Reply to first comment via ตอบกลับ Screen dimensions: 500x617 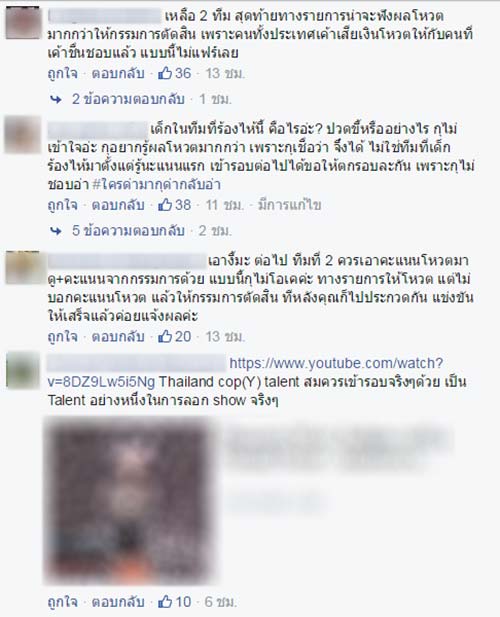click(118, 74)
